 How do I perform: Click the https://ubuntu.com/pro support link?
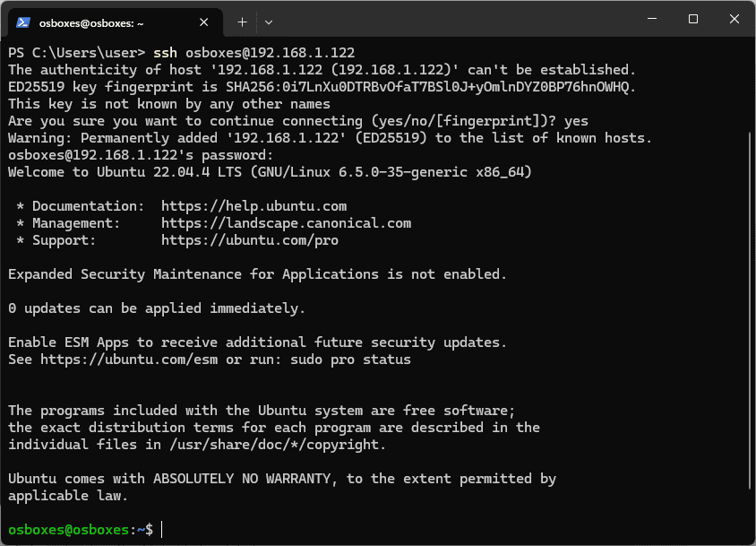(x=250, y=240)
